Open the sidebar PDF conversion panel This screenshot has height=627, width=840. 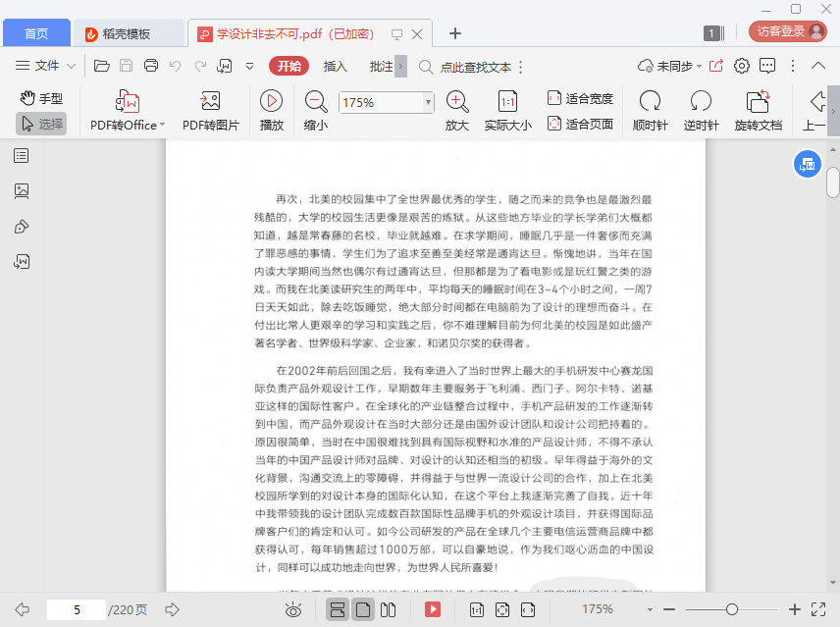(22, 262)
